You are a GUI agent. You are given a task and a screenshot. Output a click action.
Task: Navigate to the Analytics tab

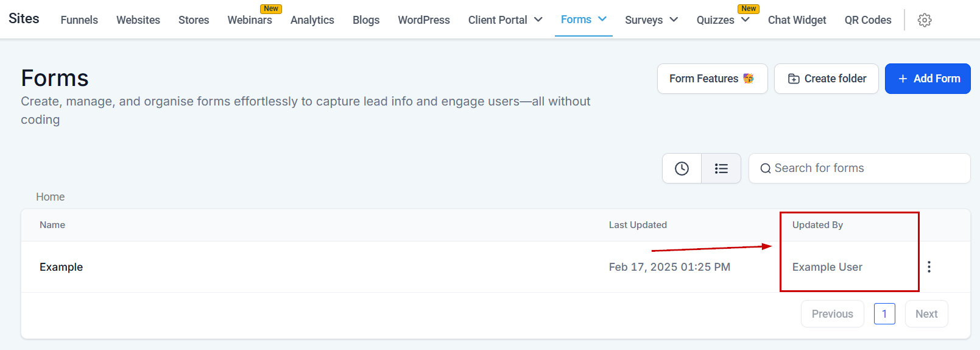pyautogui.click(x=312, y=20)
